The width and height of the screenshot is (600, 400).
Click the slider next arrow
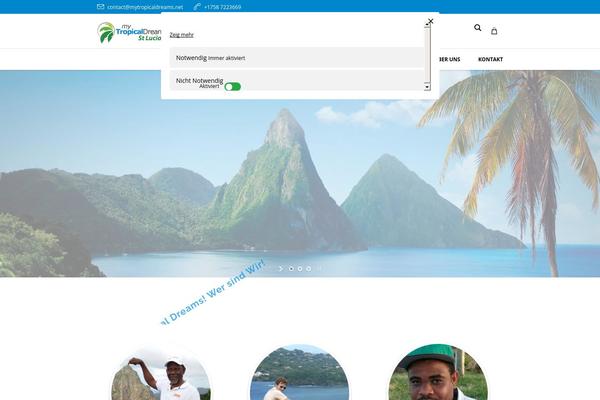(281, 269)
